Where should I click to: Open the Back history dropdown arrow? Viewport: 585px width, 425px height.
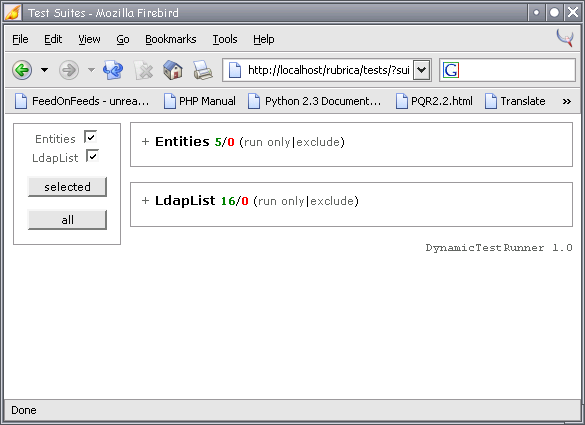point(44,70)
